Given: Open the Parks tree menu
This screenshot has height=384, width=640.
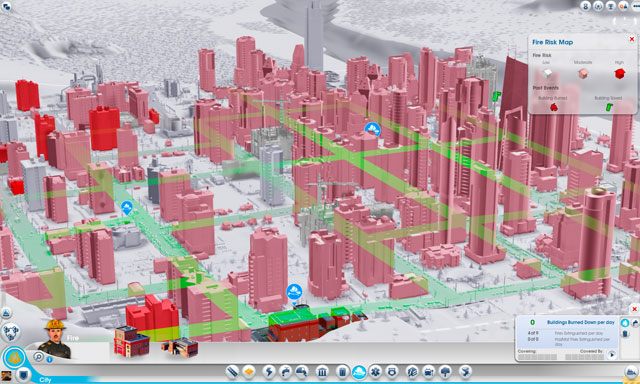Looking at the screenshot, I should tap(445, 371).
